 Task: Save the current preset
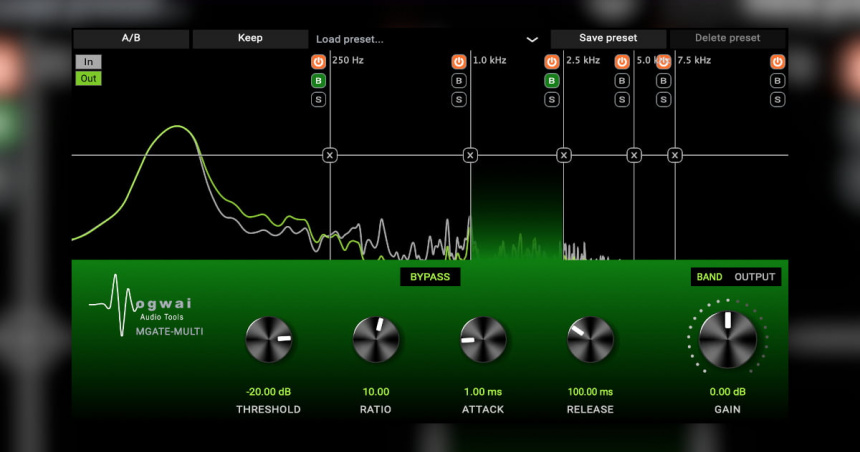[x=608, y=38]
